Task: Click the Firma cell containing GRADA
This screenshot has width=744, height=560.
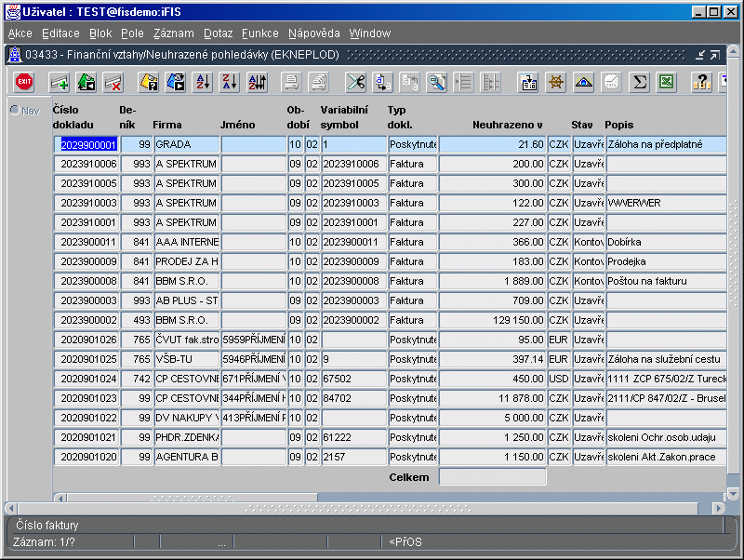Action: click(x=186, y=145)
